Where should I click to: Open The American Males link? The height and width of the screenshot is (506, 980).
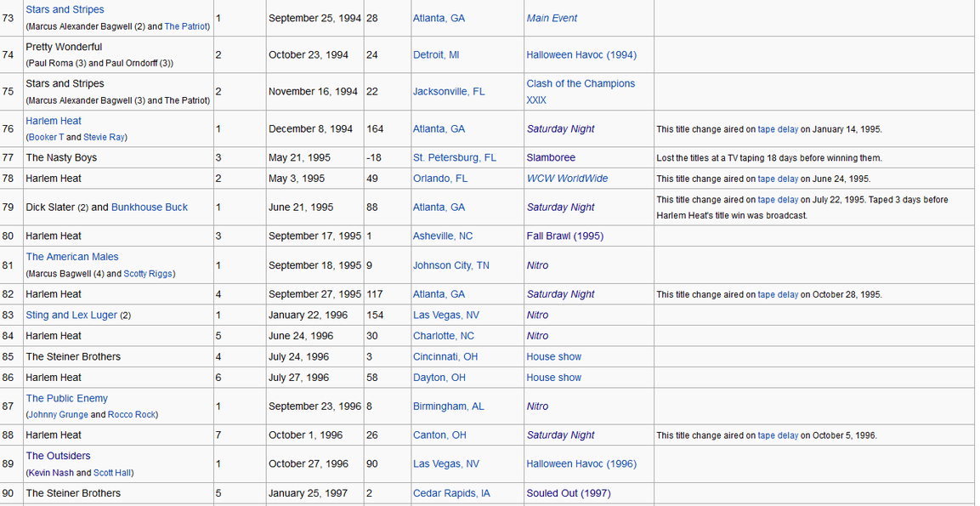pyautogui.click(x=72, y=257)
